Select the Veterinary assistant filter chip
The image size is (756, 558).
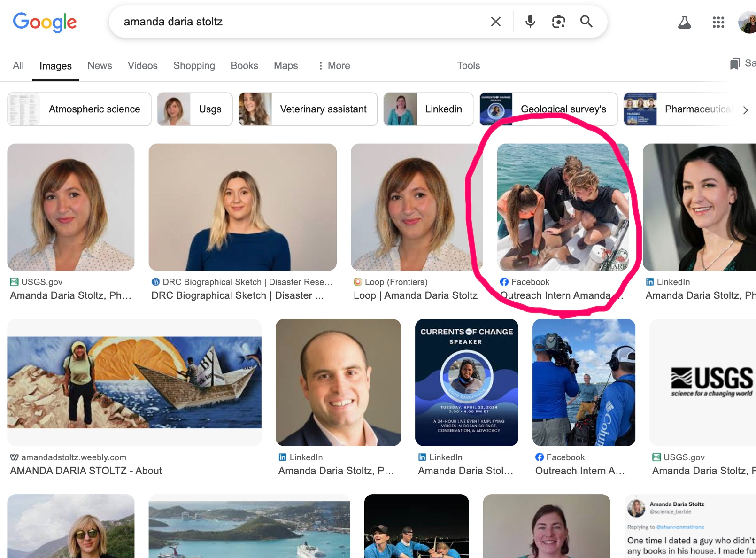click(x=308, y=109)
